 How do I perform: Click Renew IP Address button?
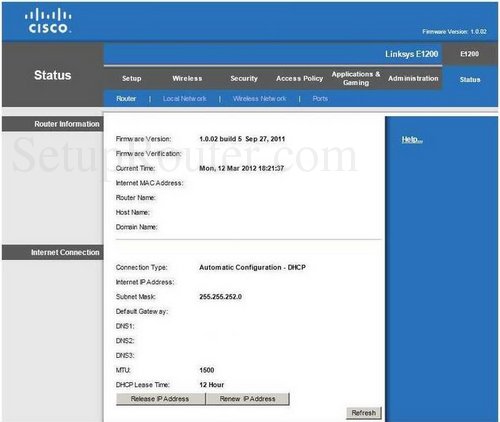coord(248,399)
